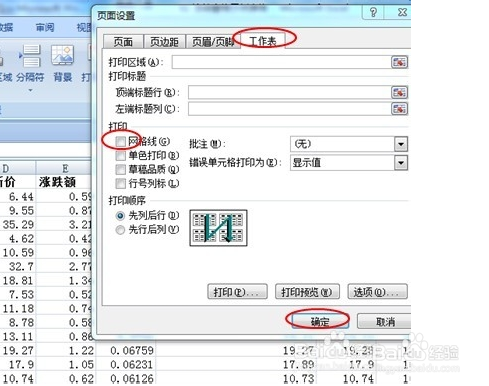Screen dimensions: 489x386
Task: Click the 涨跌额 header cell
Action: (x=63, y=182)
